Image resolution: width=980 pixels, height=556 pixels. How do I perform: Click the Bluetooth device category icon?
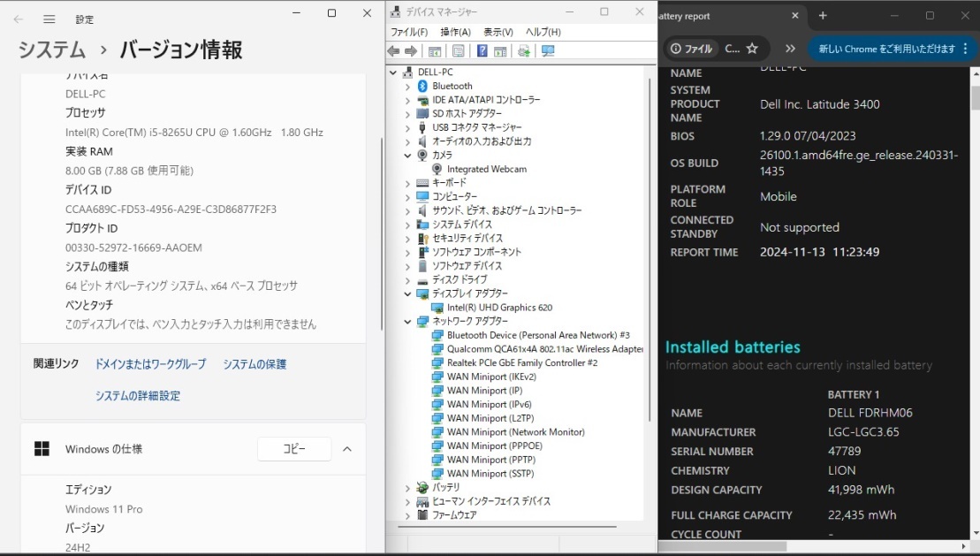422,87
